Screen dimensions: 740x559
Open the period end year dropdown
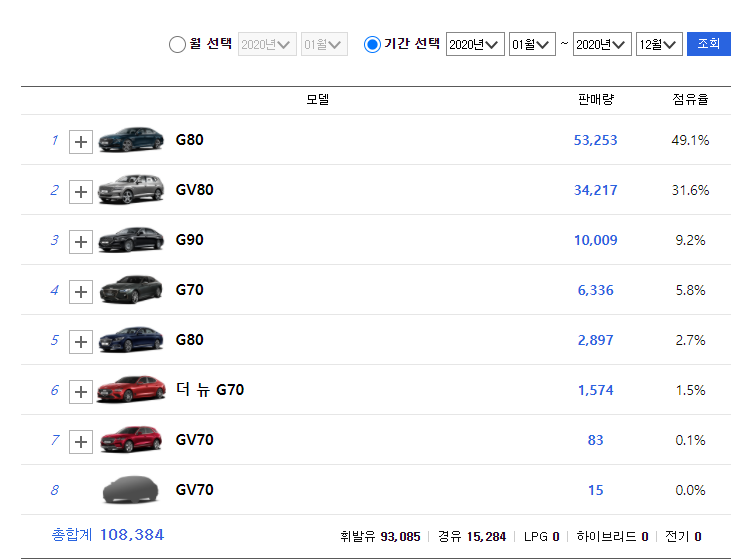coord(602,44)
